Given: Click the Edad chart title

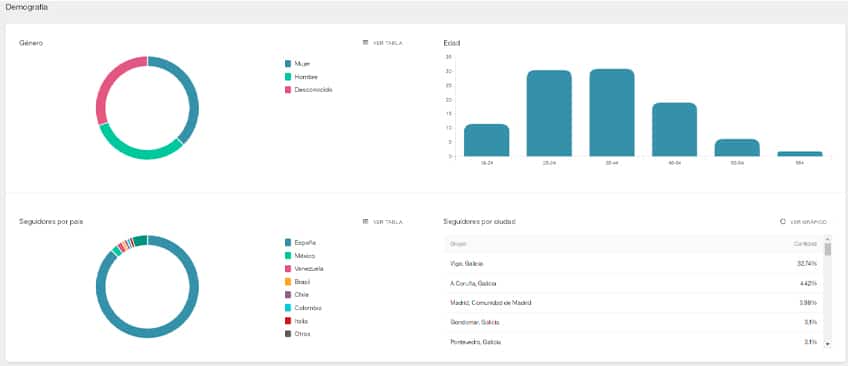Looking at the screenshot, I should point(452,43).
